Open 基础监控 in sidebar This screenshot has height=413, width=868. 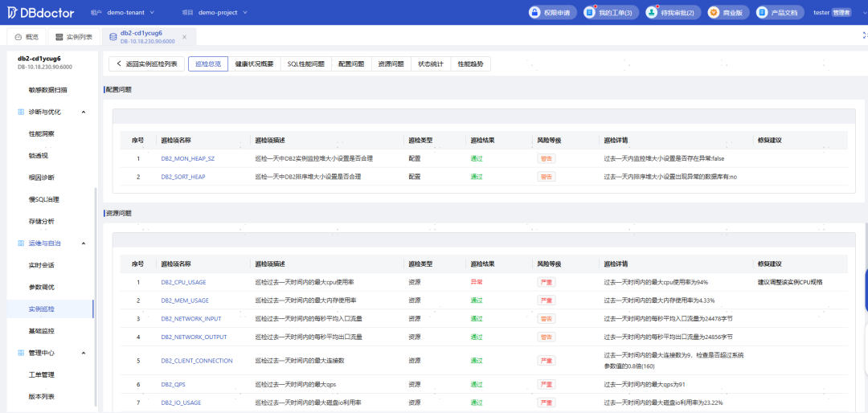[x=42, y=331]
